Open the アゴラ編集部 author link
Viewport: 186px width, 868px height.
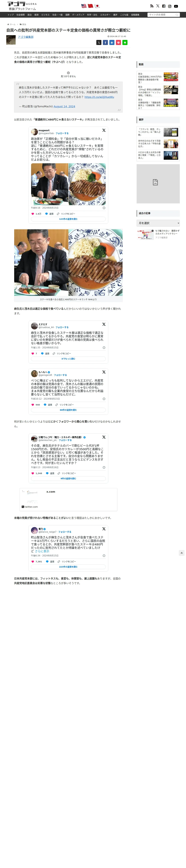pos(26,37)
